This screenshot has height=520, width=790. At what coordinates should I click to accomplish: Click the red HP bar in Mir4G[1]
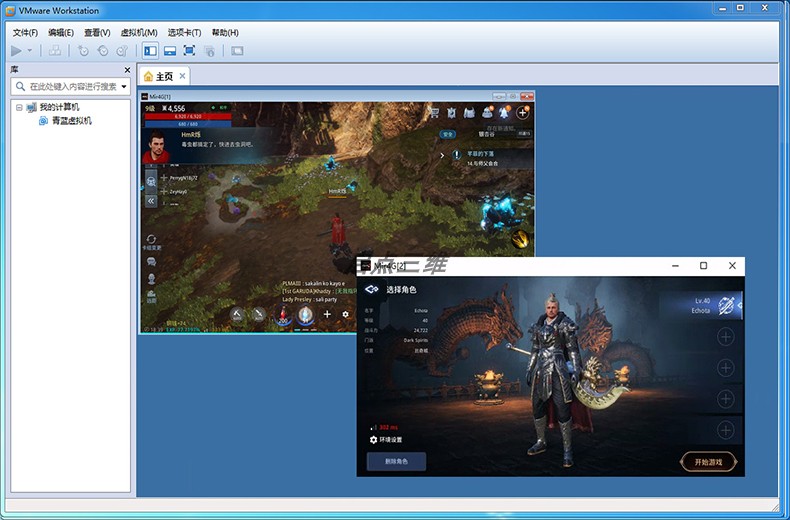click(187, 116)
